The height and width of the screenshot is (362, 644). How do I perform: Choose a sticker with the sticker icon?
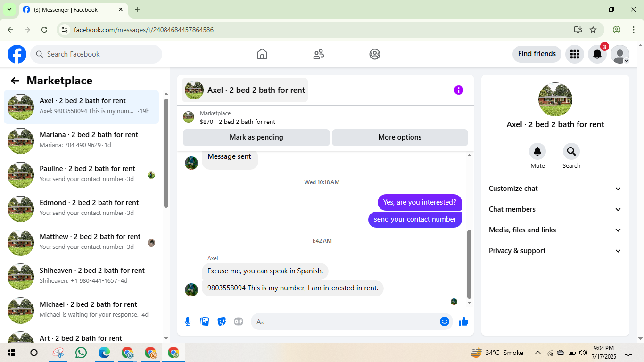[x=222, y=321]
